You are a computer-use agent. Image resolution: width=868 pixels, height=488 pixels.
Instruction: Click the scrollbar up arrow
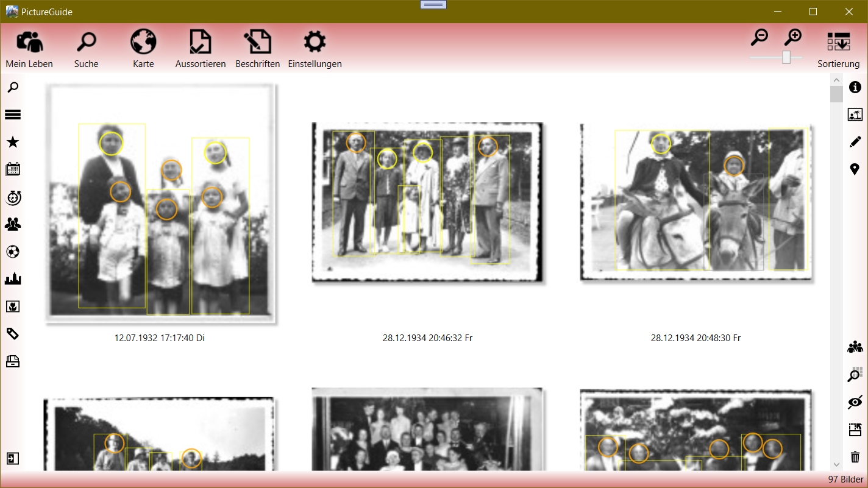[x=836, y=80]
